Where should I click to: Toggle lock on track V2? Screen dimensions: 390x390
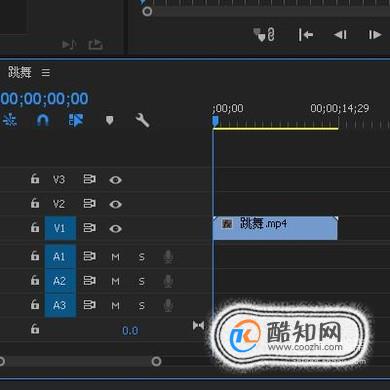(35, 203)
